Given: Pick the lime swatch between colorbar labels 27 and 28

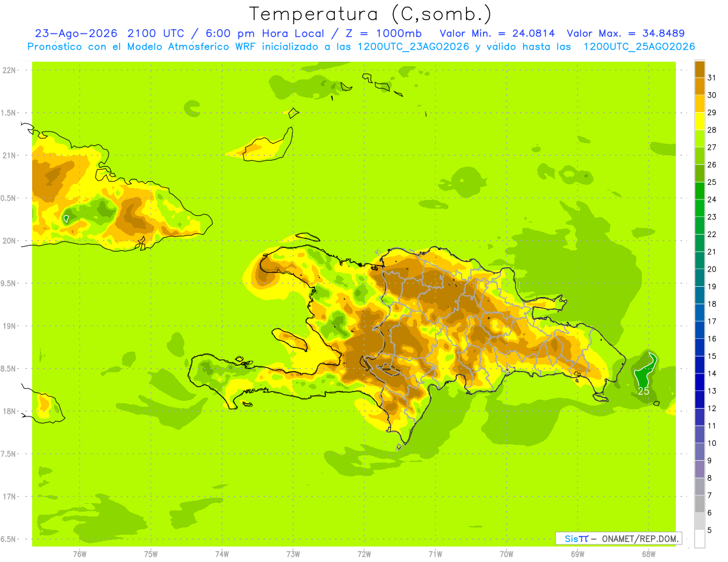Looking at the screenshot, I should [699, 139].
